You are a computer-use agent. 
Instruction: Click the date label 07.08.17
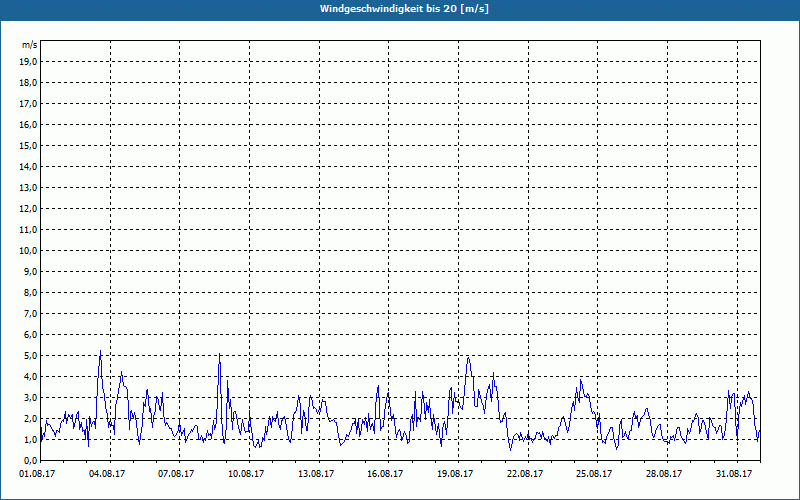click(176, 474)
